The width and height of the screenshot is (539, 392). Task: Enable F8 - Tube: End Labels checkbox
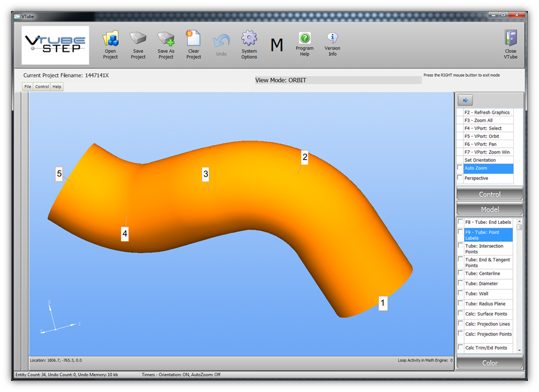(460, 222)
